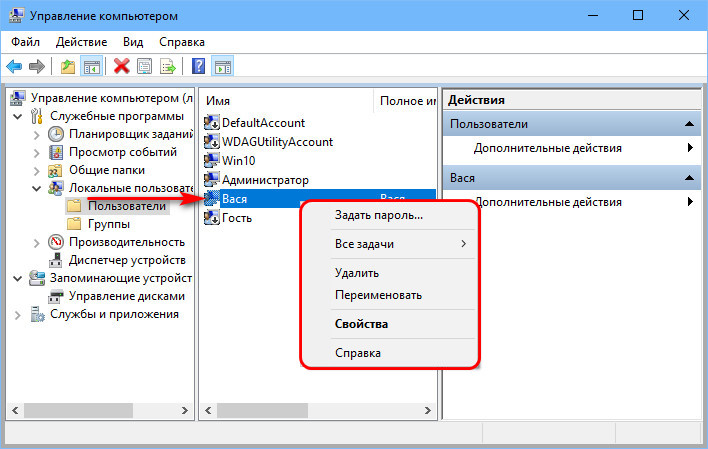Image resolution: width=708 pixels, height=449 pixels.
Task: Toggle the console tree pane icon
Action: 91,67
